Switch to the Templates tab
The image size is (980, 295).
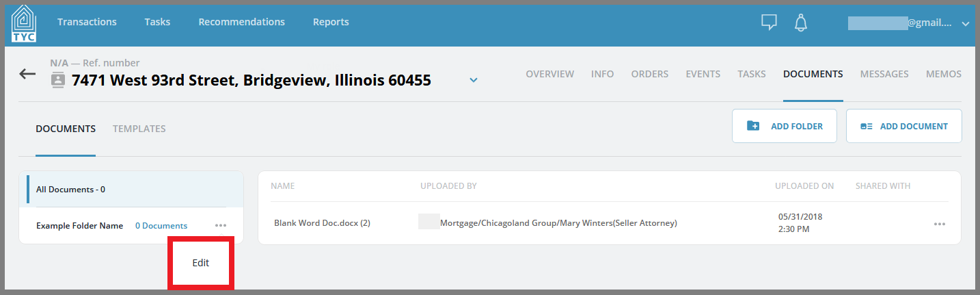(139, 129)
